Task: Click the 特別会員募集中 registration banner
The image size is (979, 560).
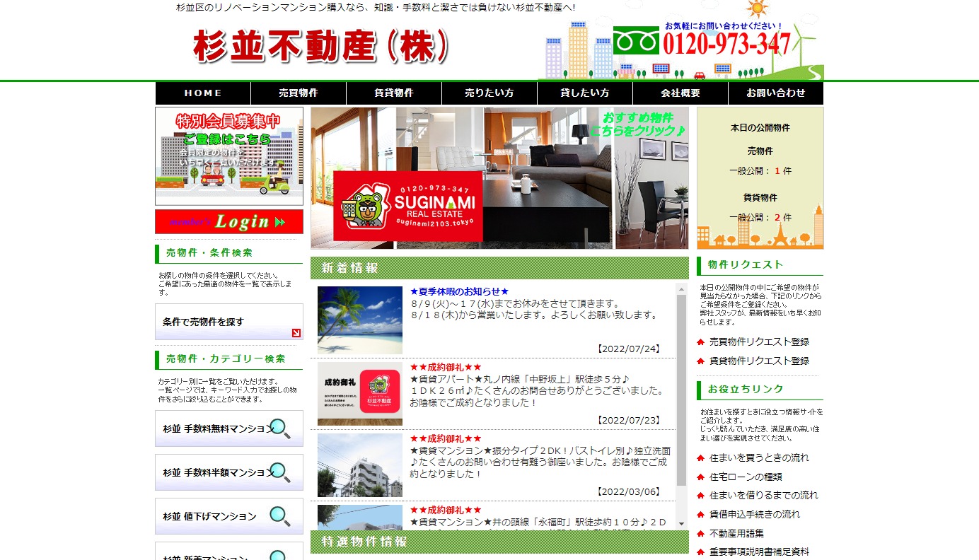Action: pyautogui.click(x=229, y=156)
